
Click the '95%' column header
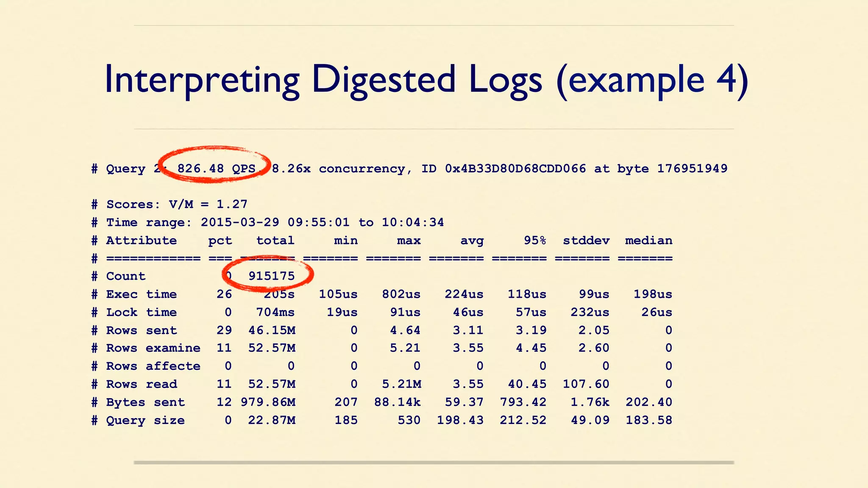click(x=535, y=240)
